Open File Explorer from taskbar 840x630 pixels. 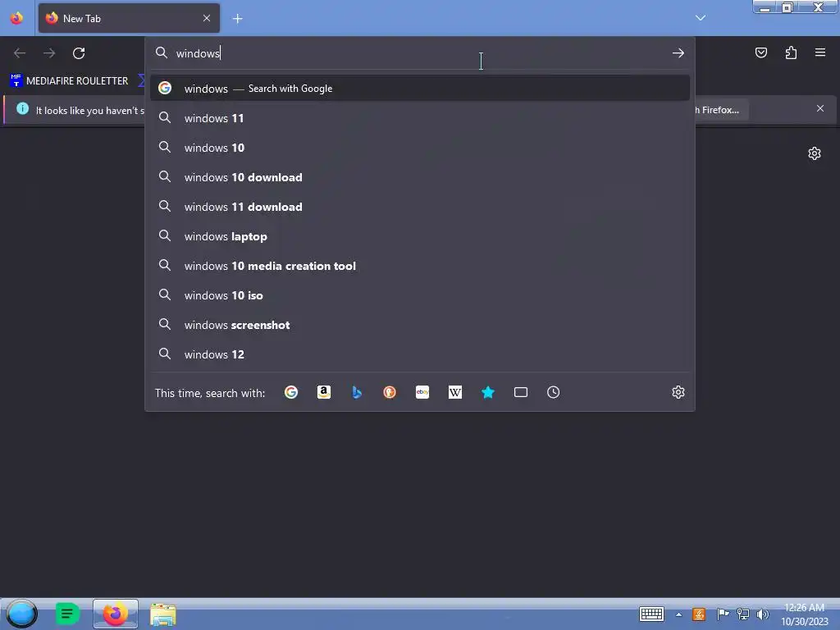click(x=163, y=614)
